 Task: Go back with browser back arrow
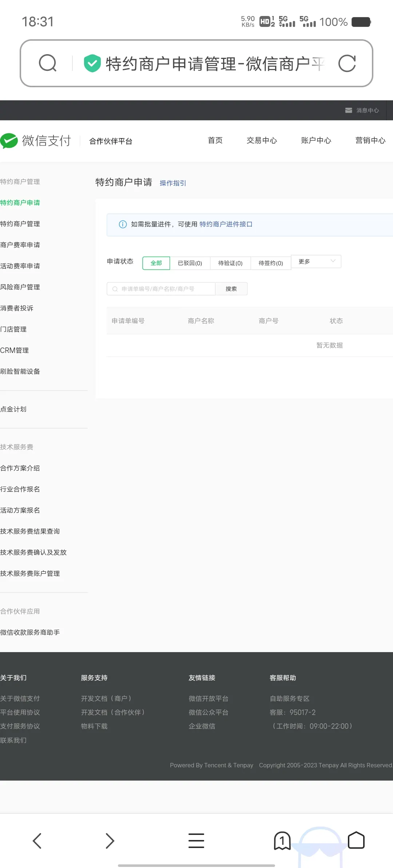[37, 841]
